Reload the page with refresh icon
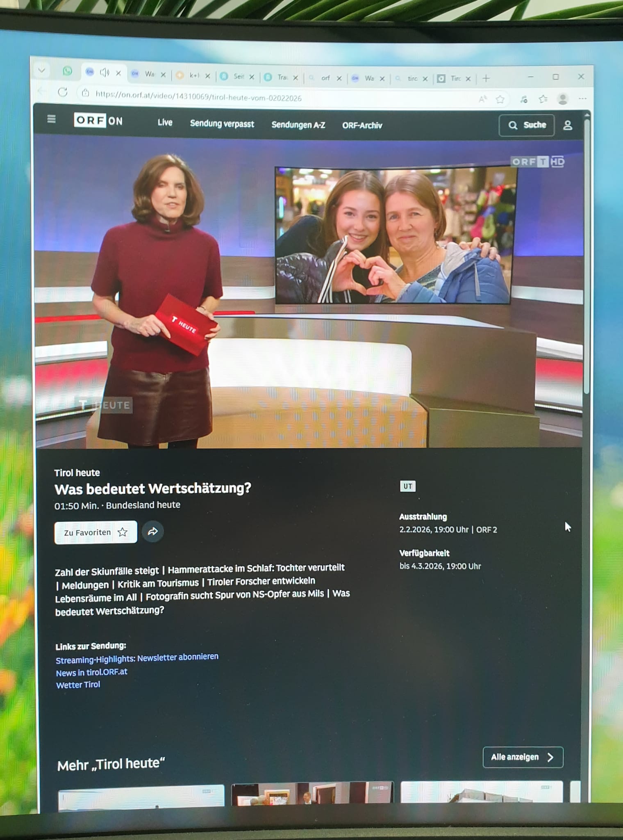The height and width of the screenshot is (840, 623). 63,92
